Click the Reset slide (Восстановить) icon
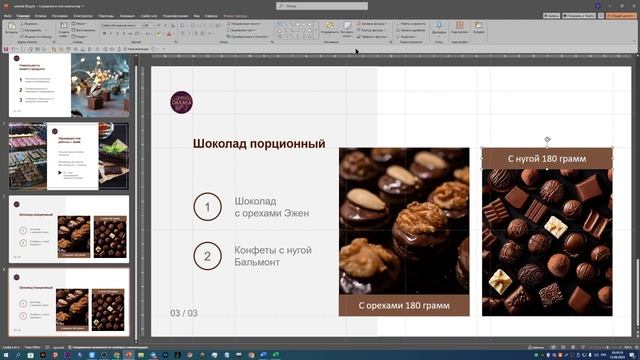This screenshot has height=360, width=640. click(73, 30)
